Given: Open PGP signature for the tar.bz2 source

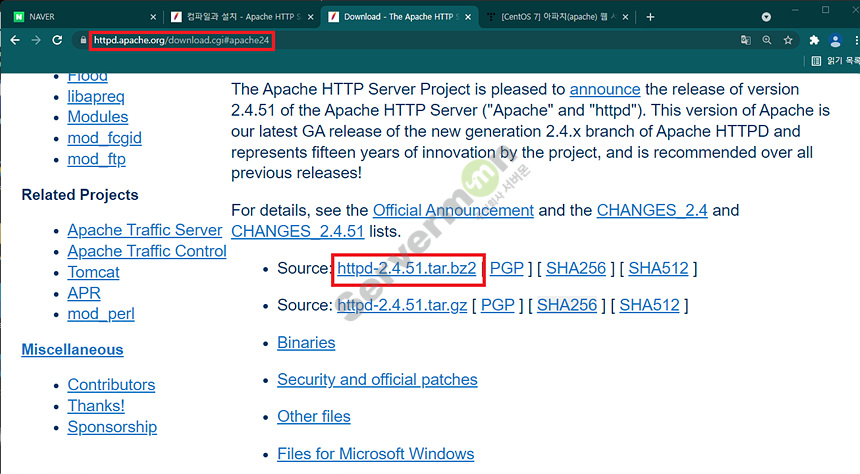Looking at the screenshot, I should click(507, 268).
